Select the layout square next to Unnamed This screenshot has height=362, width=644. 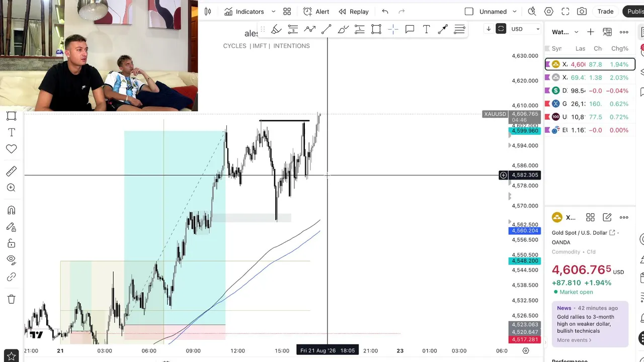coord(469,12)
